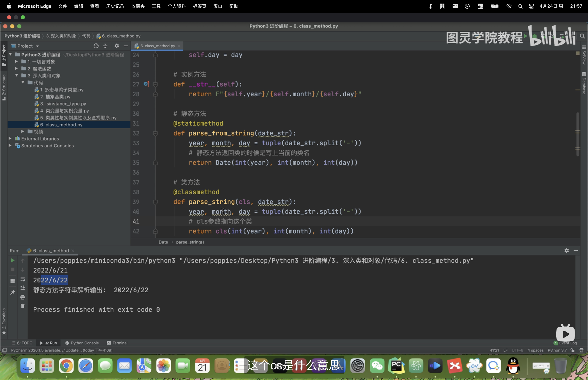The height and width of the screenshot is (380, 588).
Task: Change Python 3.7 interpreter
Action: (557, 350)
